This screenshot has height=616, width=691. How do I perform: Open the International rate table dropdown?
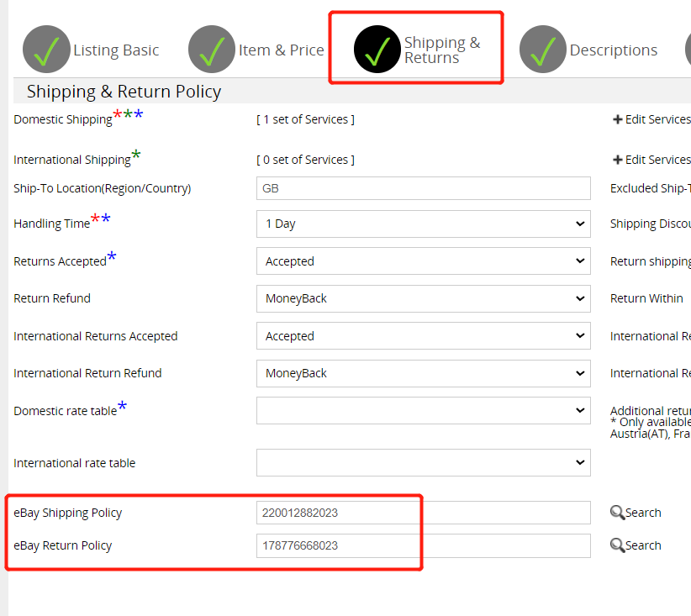[x=424, y=463]
